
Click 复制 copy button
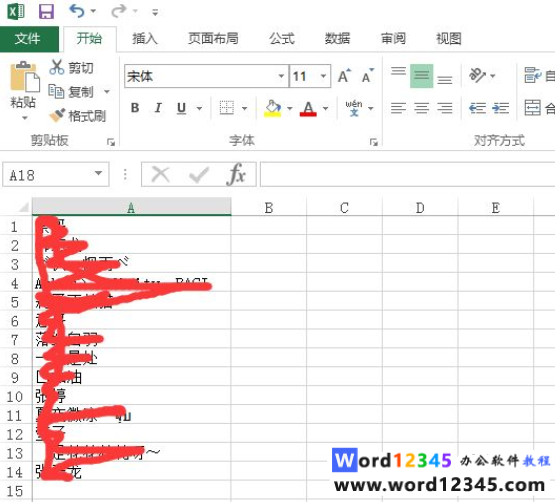click(x=71, y=92)
